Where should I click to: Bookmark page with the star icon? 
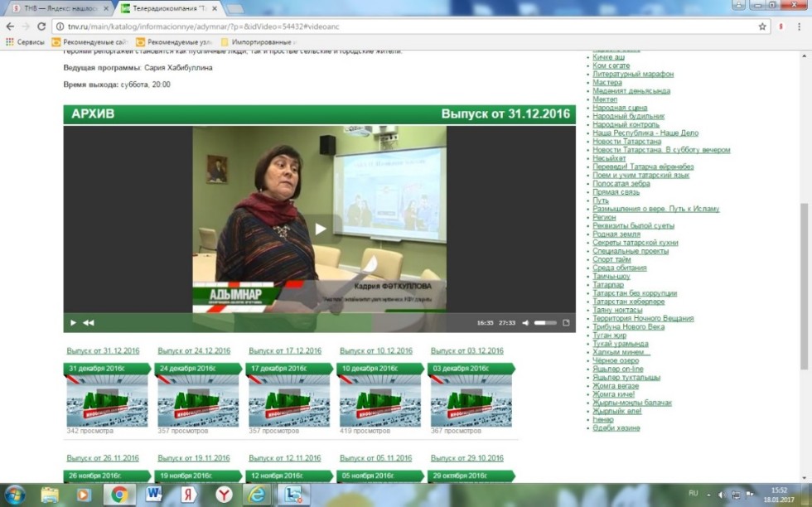762,27
